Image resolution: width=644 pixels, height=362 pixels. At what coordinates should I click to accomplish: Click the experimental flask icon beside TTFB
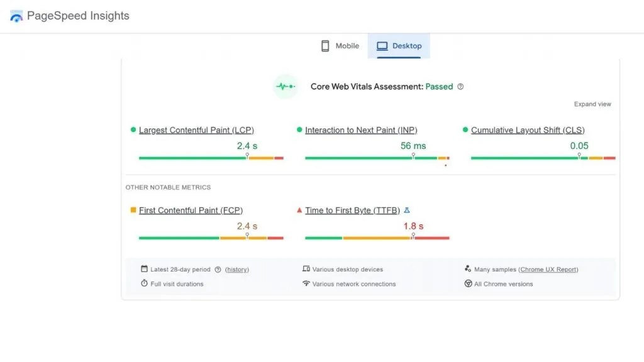point(407,210)
